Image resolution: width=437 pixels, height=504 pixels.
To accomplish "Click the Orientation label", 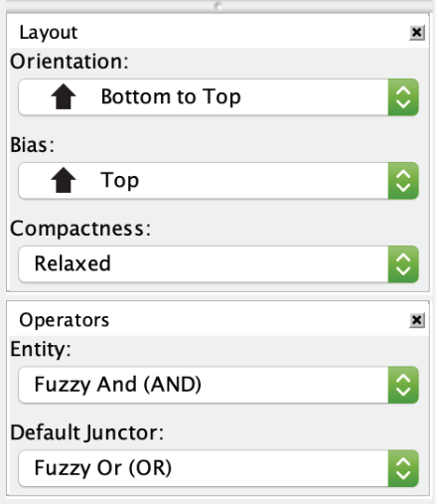I will point(70,62).
